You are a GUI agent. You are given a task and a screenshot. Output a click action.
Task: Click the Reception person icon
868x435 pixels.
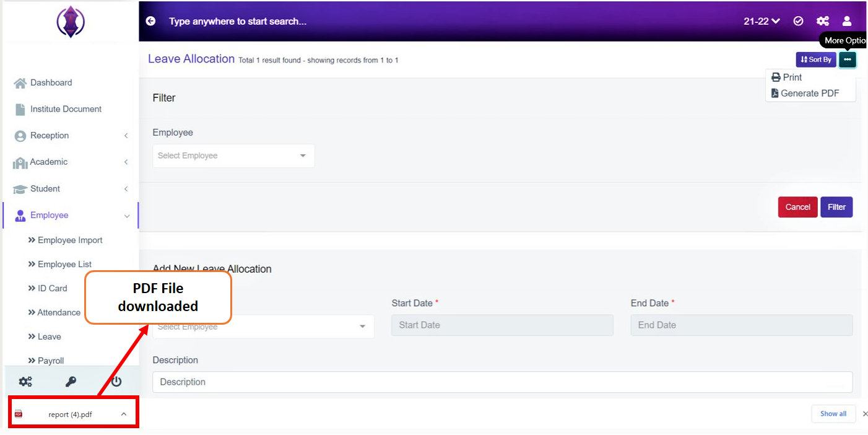click(x=20, y=136)
